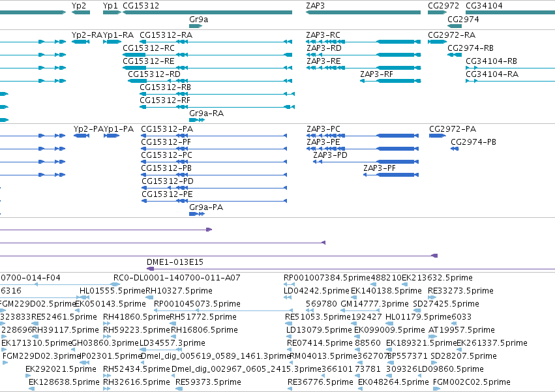Select protein CG15312-PC
Image resolution: width=555 pixels, height=392 pixels.
(x=167, y=155)
